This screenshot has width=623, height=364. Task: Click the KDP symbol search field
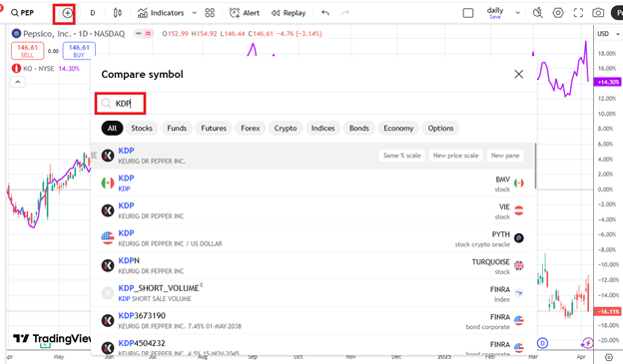(121, 104)
